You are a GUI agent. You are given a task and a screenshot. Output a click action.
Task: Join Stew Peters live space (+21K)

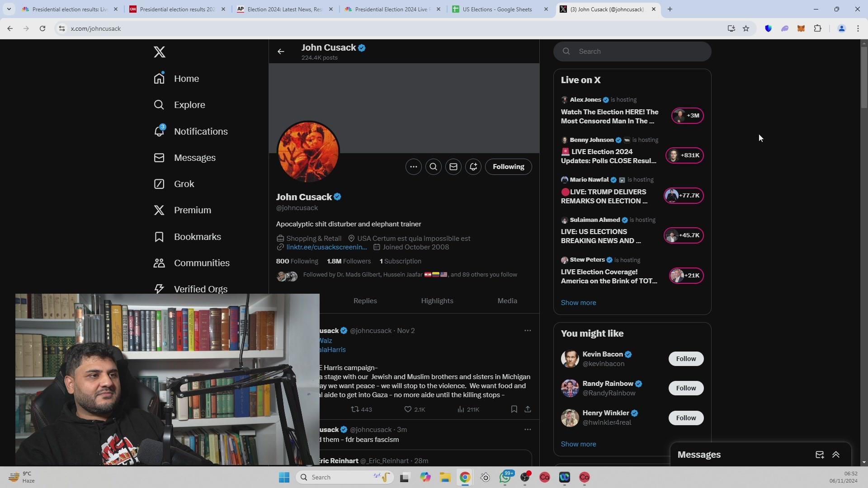[x=686, y=276]
